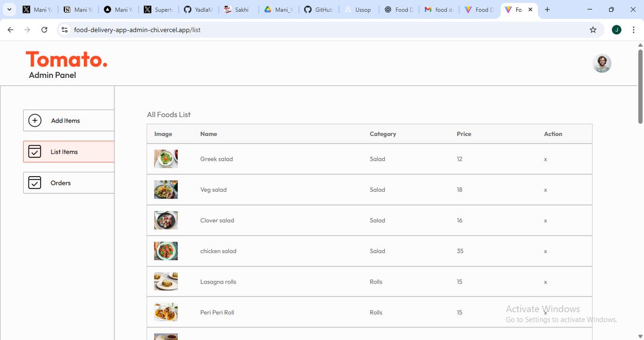This screenshot has width=644, height=340.
Task: Switch to the Gmail food de tab
Action: click(439, 10)
